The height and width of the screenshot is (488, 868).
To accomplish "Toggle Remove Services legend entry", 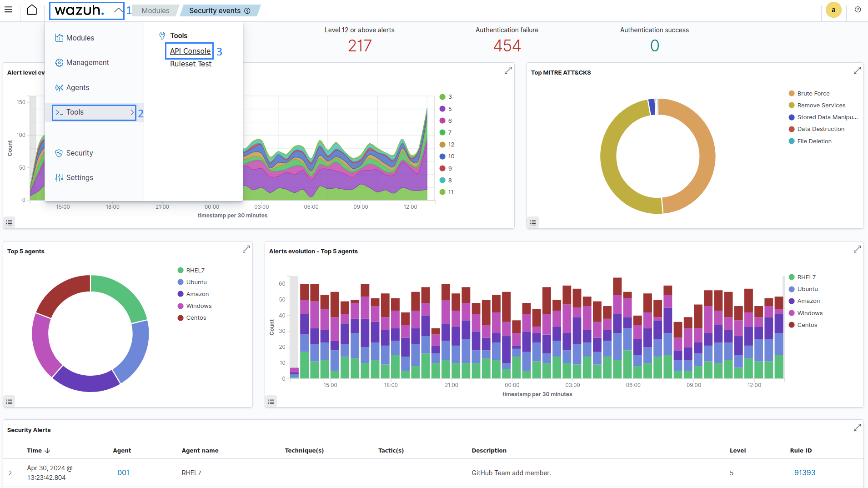I will pyautogui.click(x=817, y=105).
